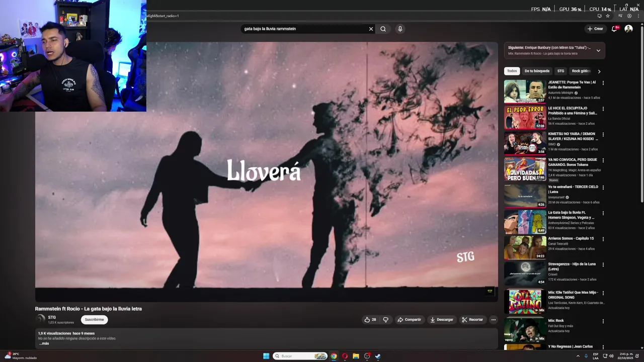Open taskbar clock and date
Viewport: 644px width, 362px height.
click(626, 356)
